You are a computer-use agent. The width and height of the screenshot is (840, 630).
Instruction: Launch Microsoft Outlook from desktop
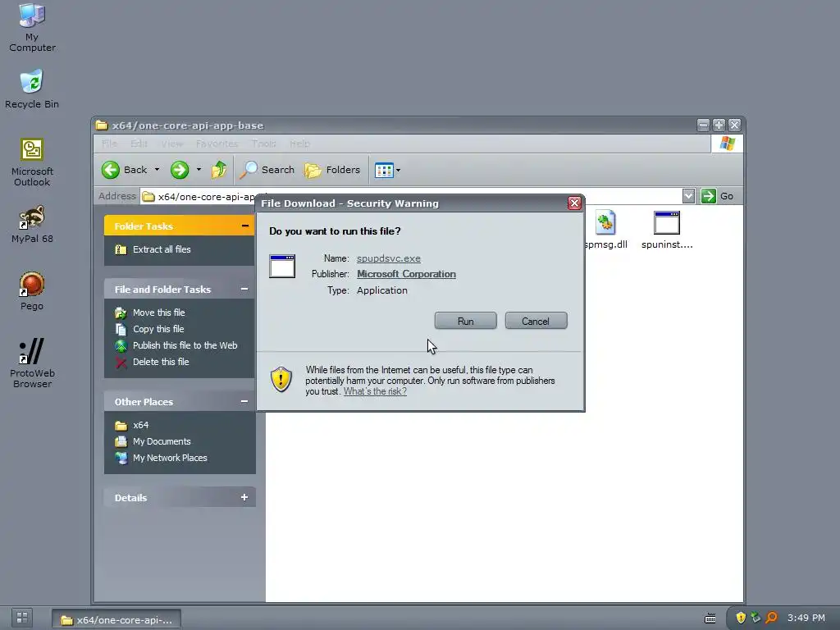point(32,162)
